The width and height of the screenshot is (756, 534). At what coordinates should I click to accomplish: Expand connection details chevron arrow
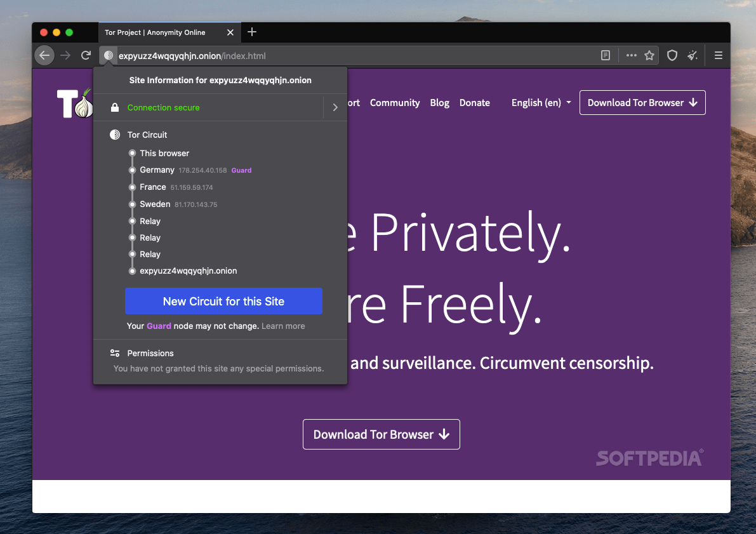(335, 107)
